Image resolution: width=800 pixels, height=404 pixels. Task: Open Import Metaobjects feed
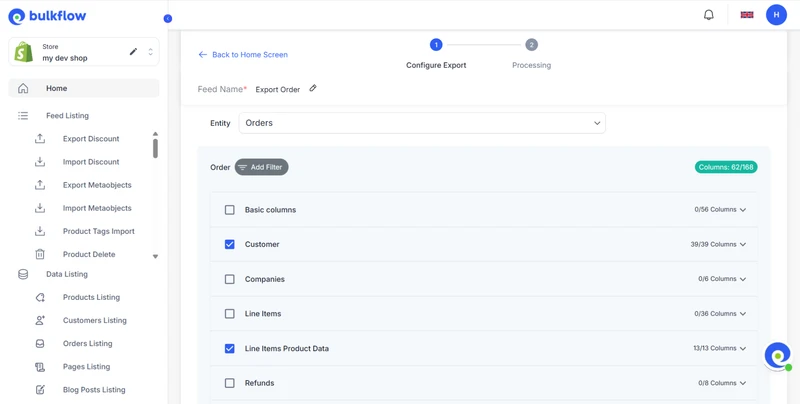pyautogui.click(x=97, y=208)
